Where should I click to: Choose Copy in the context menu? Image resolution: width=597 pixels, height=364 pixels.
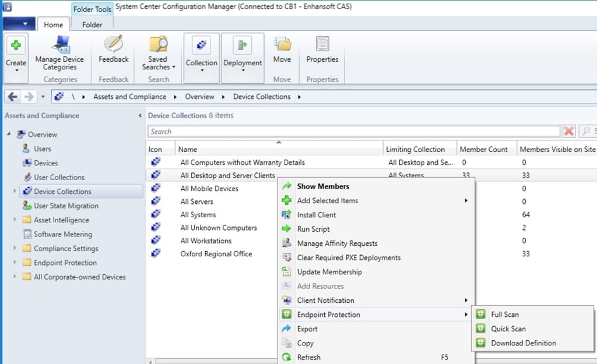click(377, 343)
